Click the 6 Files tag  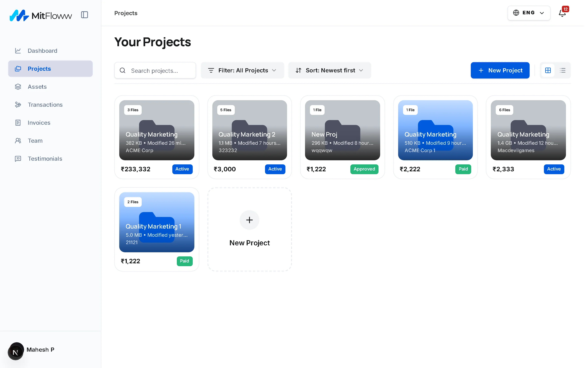504,110
